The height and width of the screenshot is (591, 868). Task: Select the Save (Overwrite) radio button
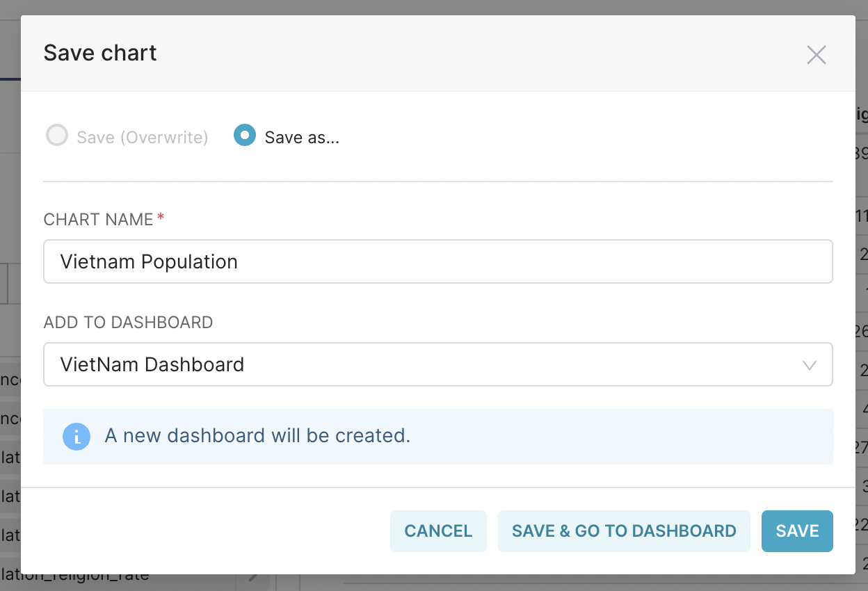tap(57, 135)
